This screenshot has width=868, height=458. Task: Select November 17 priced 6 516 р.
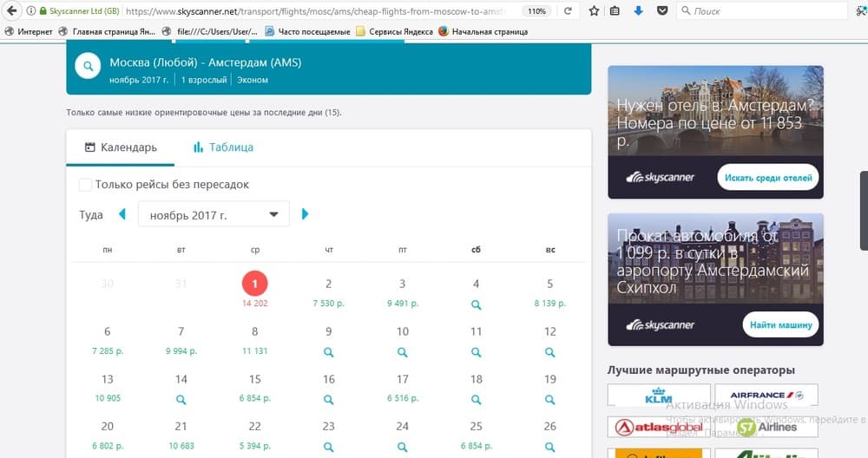coord(403,388)
